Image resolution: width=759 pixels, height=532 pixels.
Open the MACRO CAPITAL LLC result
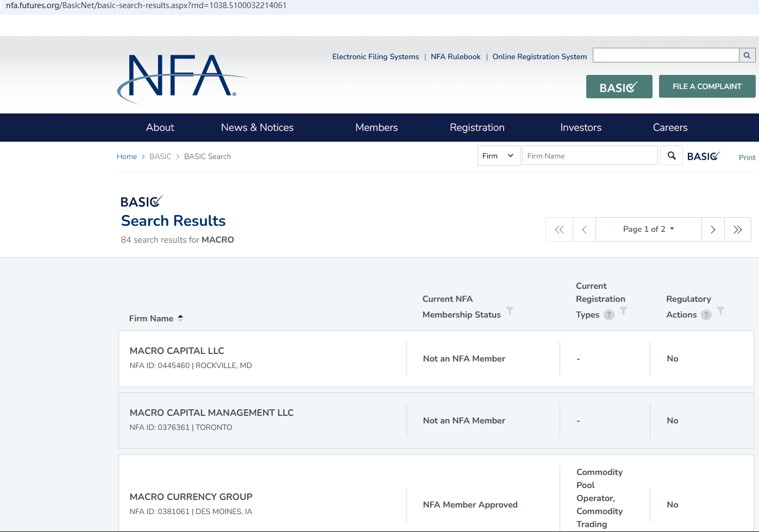177,351
